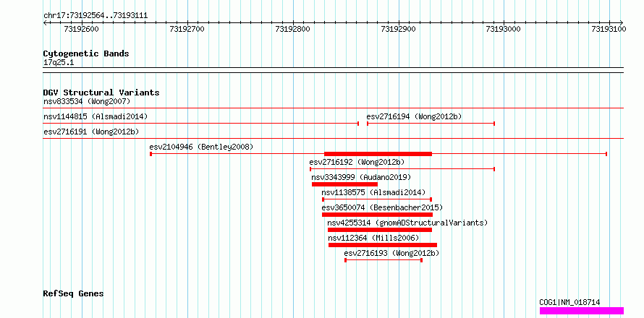Open the esv3650074 (Besenbacher2015) label
Viewport: 644px width, 318px height.
[x=382, y=207]
